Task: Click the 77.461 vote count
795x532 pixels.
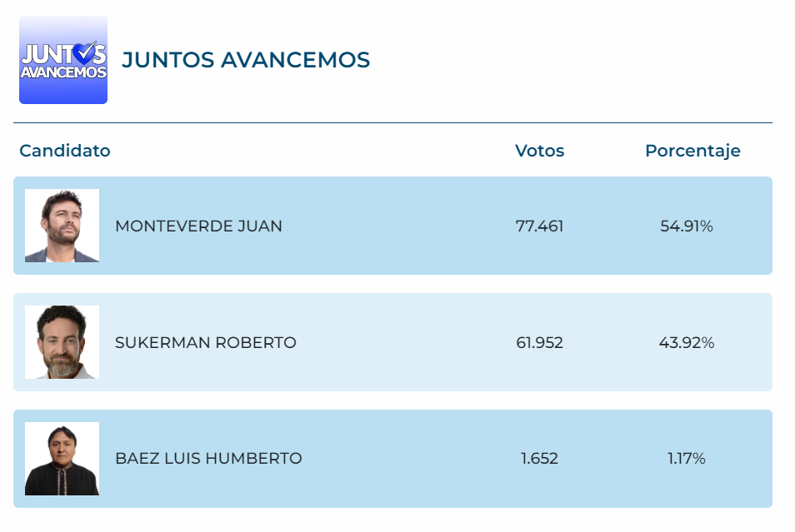Action: (539, 226)
